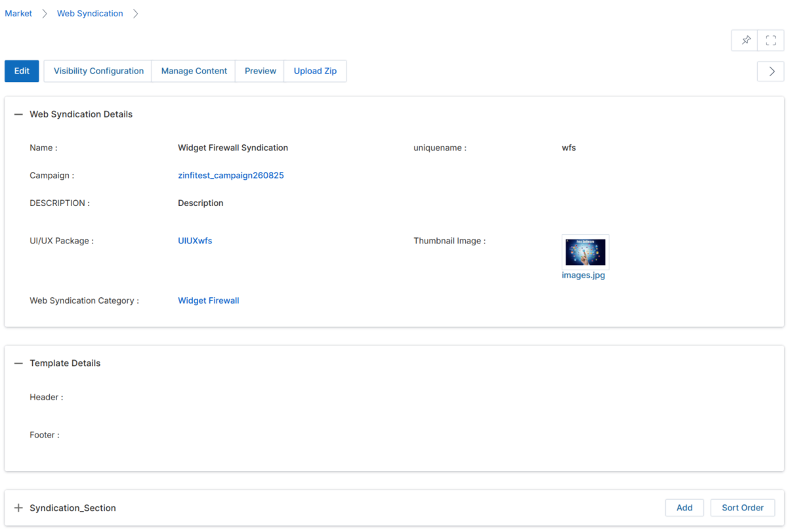Image resolution: width=790 pixels, height=532 pixels.
Task: Collapse the Template Details section
Action: coord(18,363)
